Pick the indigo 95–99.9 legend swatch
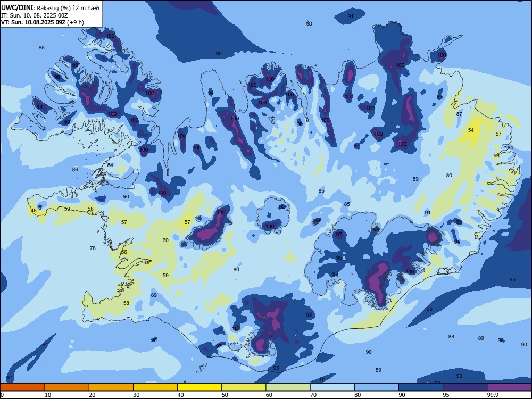This screenshot has height=399, width=532. point(465,387)
